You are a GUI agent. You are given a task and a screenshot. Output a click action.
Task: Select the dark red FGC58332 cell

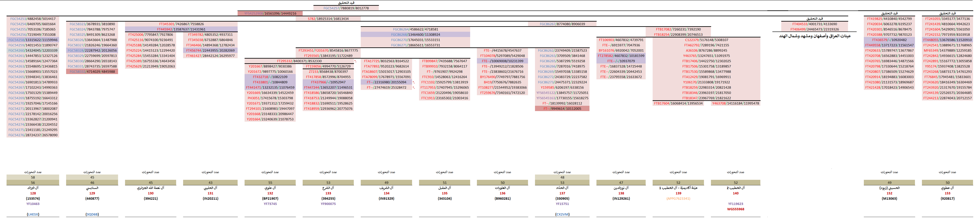(x=92, y=72)
